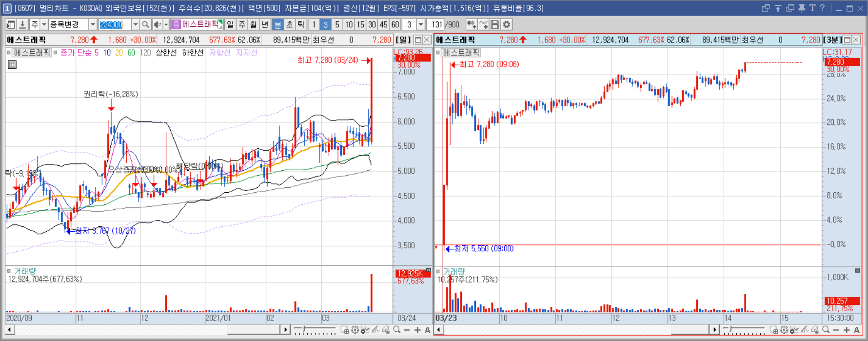Image resolution: width=868 pixels, height=341 pixels.
Task: Click left scroll arrow of 3-minute chart
Action: point(438,330)
